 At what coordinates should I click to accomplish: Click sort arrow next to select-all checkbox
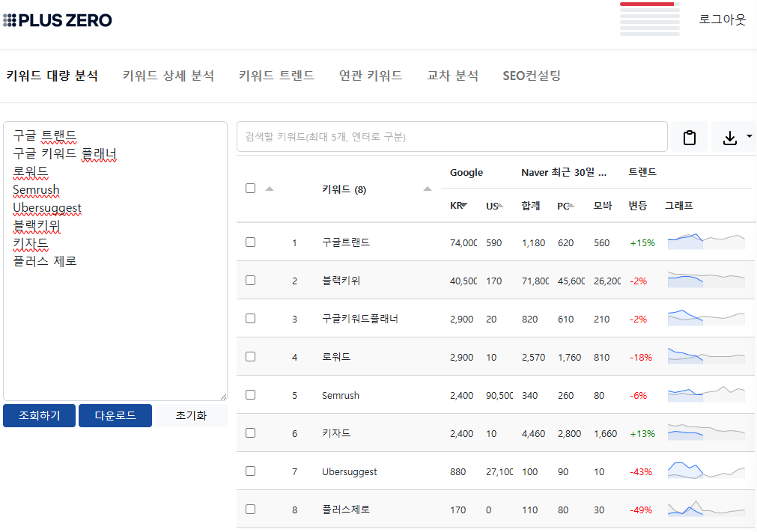(x=270, y=189)
